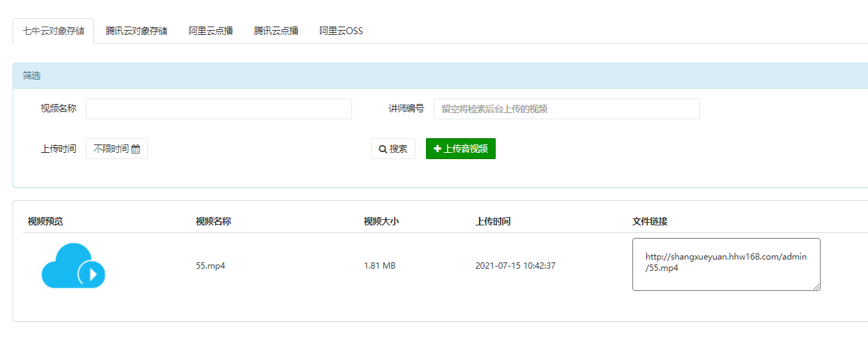Click the 55.mp4 video name
Screen dimensions: 868x351
(211, 266)
